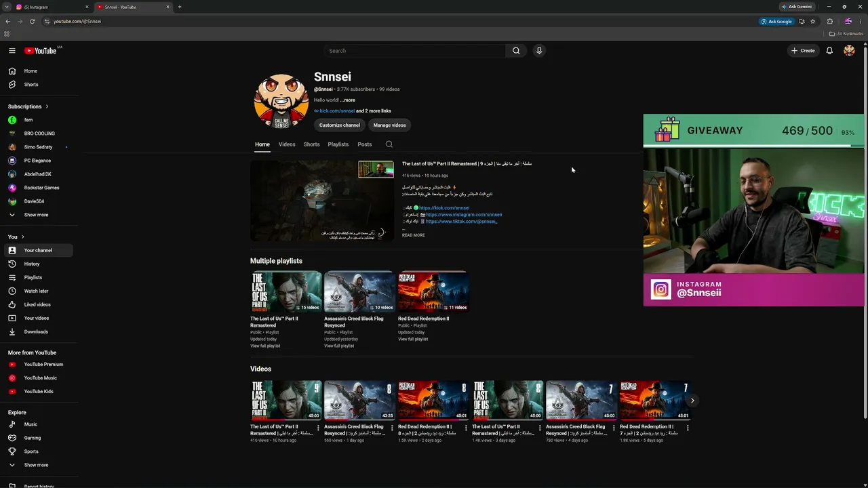Expand You section header
This screenshot has width=868, height=488.
click(x=16, y=237)
